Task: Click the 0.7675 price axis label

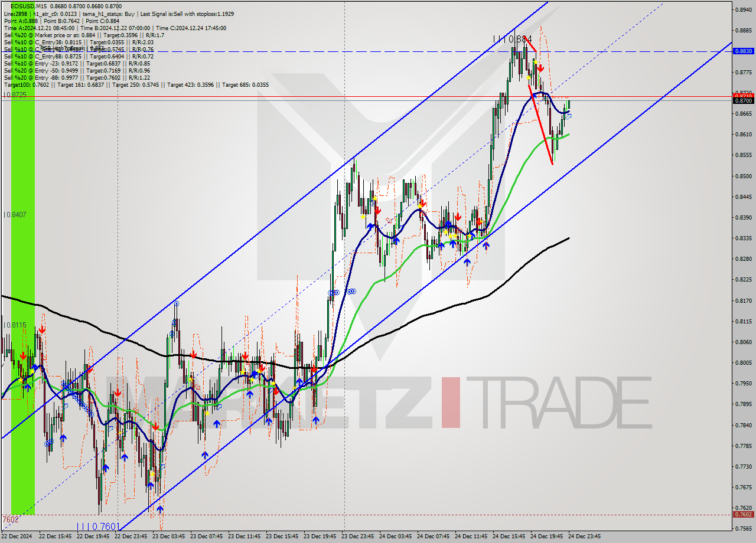Action: tap(742, 488)
